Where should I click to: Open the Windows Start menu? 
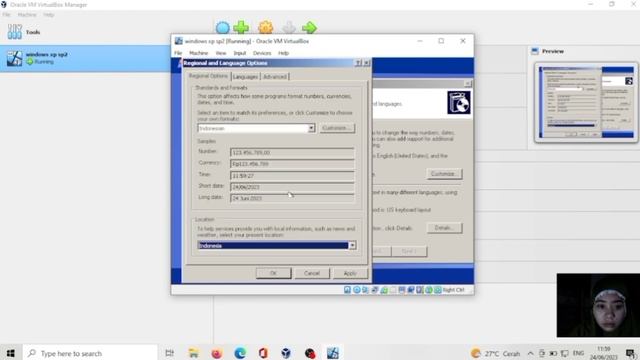(11, 353)
